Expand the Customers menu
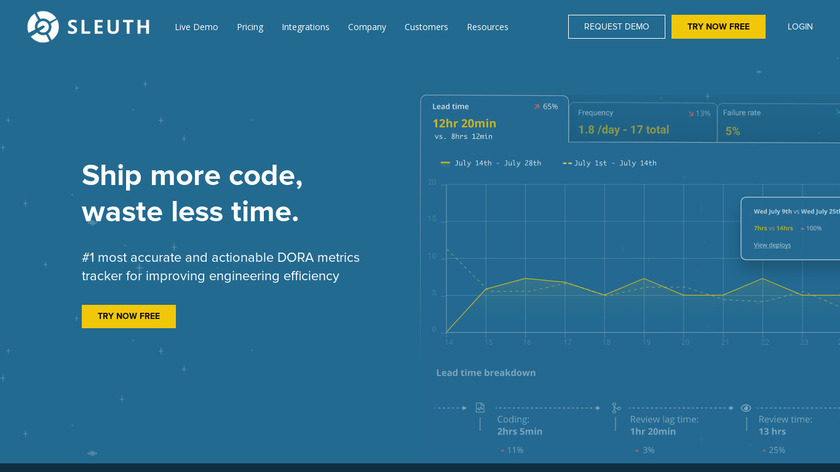This screenshot has width=840, height=472. [426, 27]
